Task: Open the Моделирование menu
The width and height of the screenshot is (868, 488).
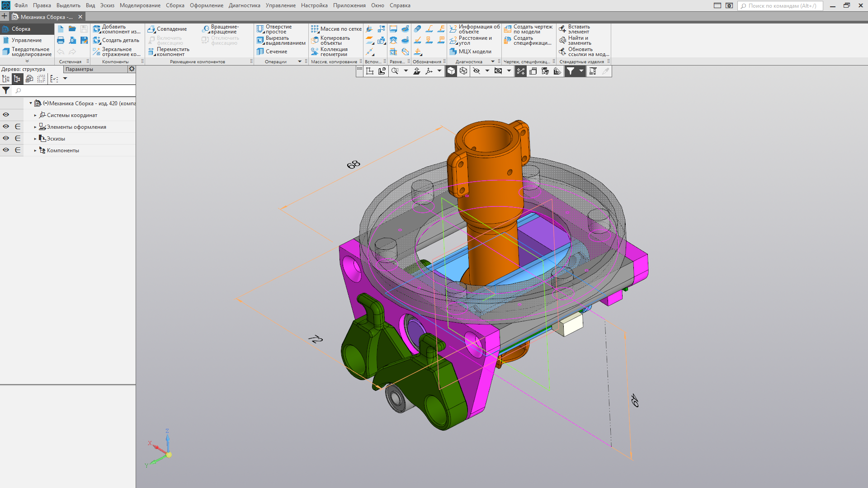Action: 140,5
